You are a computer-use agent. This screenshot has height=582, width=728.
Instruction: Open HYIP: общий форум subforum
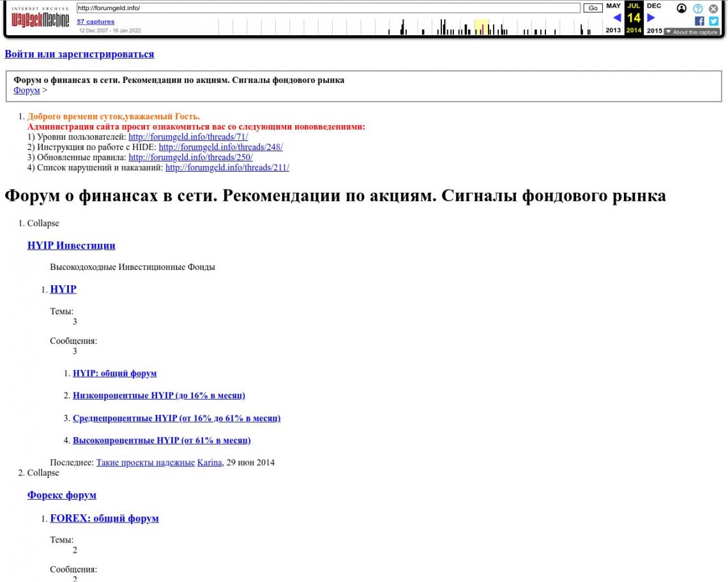point(114,373)
